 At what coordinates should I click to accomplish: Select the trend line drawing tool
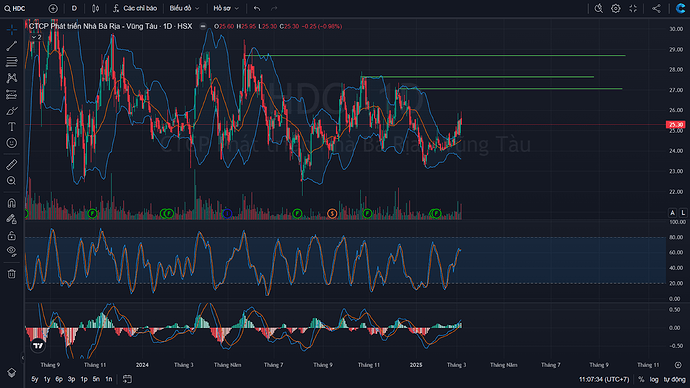tap(11, 46)
